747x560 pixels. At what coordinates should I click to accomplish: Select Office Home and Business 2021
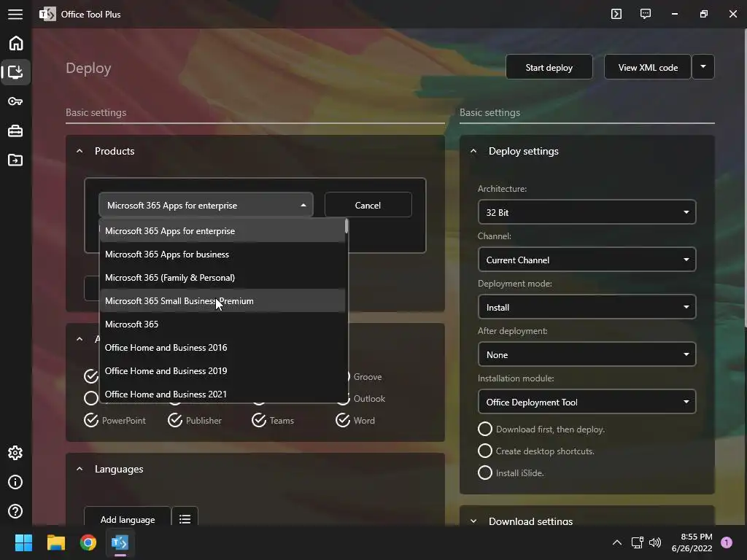tap(222, 393)
